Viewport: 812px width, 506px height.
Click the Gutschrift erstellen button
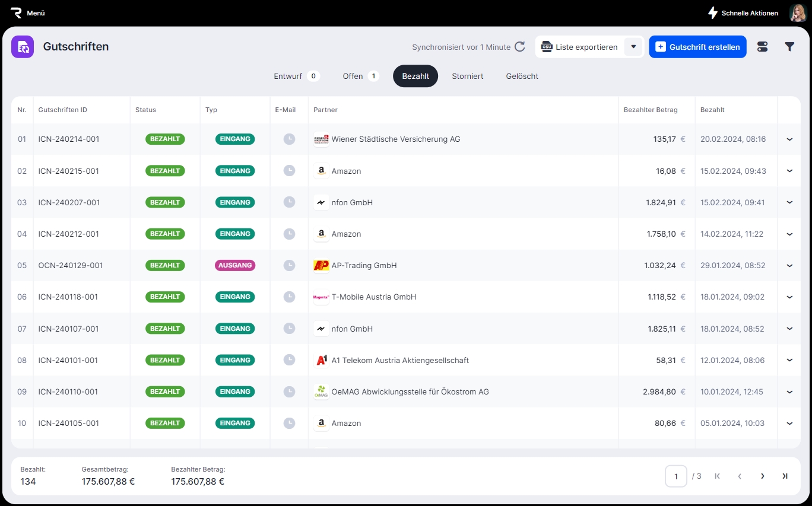(x=697, y=47)
